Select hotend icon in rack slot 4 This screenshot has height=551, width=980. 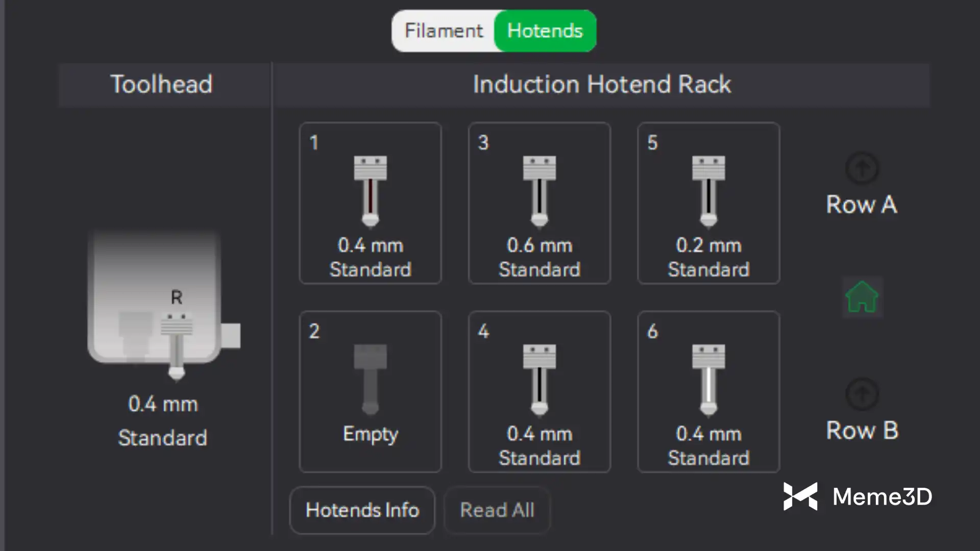(x=539, y=380)
